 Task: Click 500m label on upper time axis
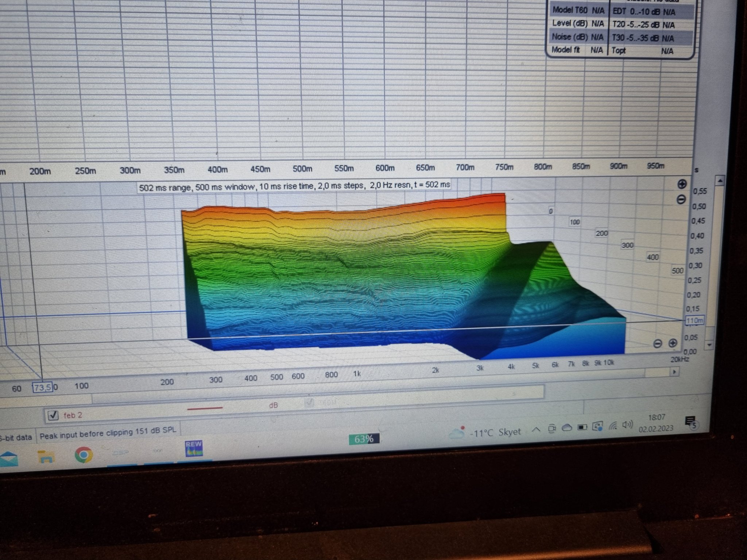(302, 169)
